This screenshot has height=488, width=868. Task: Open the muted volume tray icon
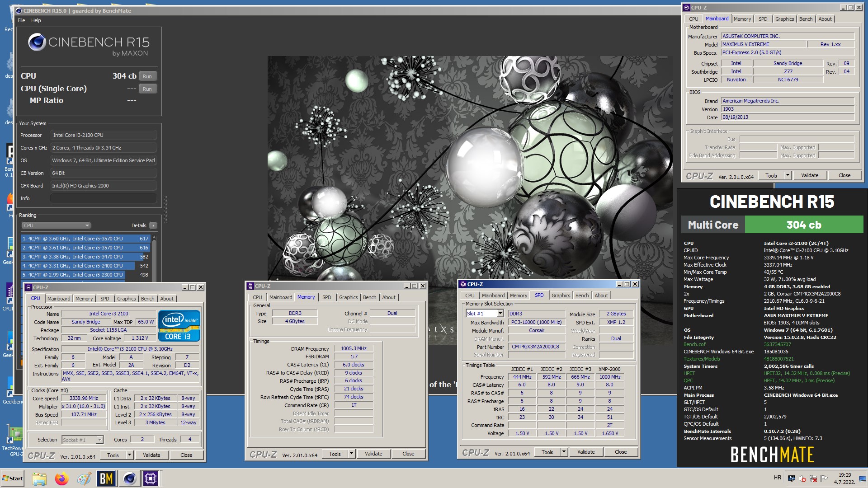point(802,479)
